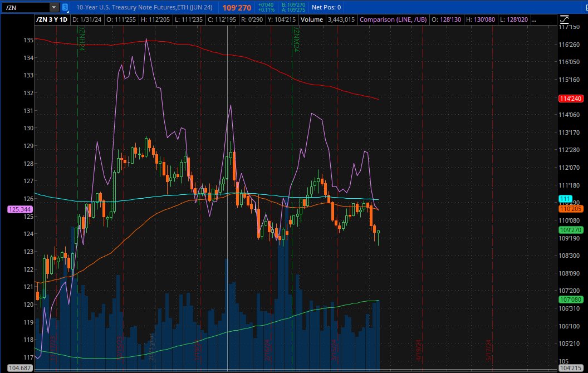Open the drawing curve icon above the price axis

[x=564, y=19]
